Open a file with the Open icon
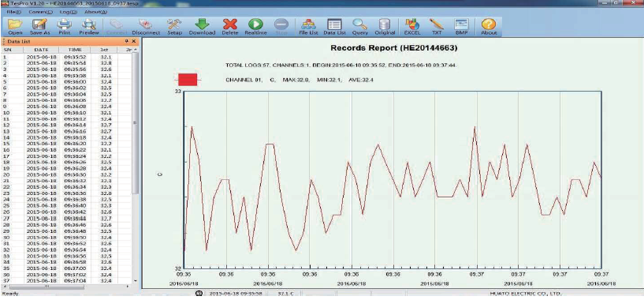The height and width of the screenshot is (300, 644). (15, 27)
